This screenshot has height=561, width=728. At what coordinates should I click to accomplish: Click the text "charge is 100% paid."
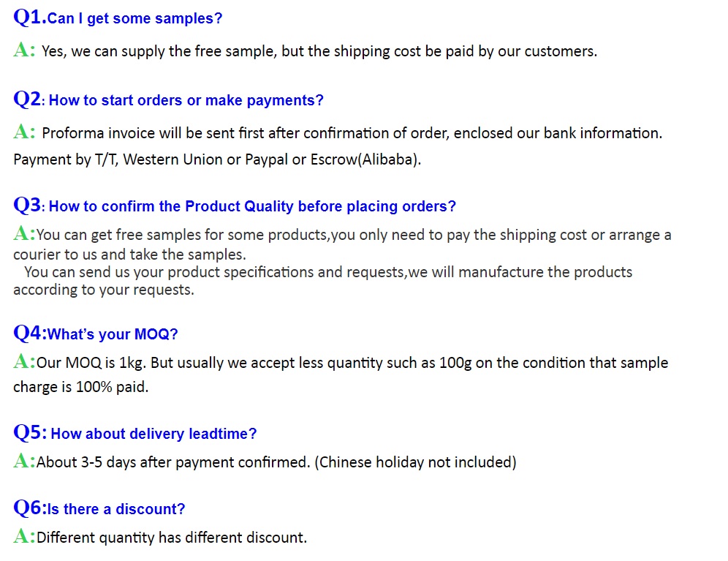pyautogui.click(x=80, y=387)
